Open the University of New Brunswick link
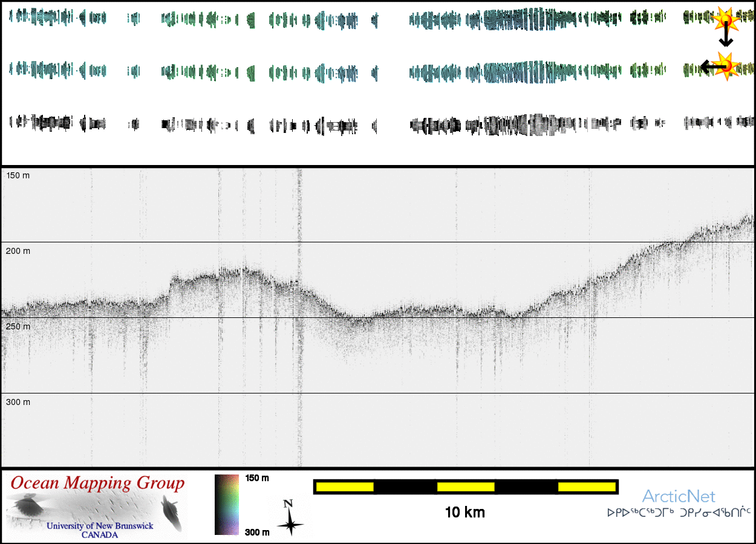 [x=100, y=526]
